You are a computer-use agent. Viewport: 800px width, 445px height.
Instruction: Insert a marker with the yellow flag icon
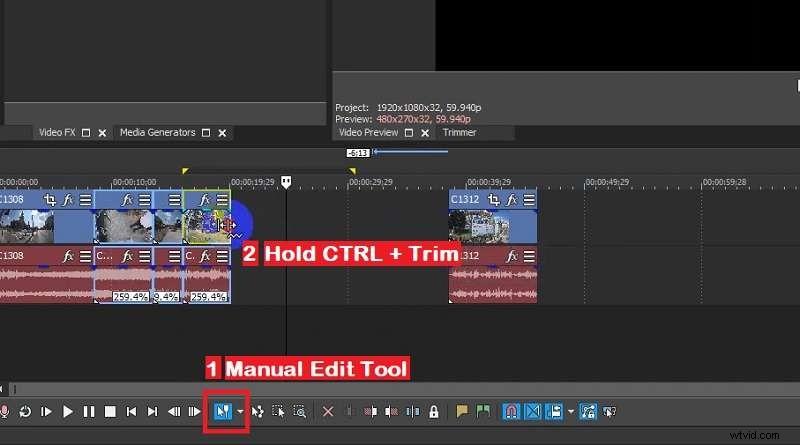click(462, 411)
